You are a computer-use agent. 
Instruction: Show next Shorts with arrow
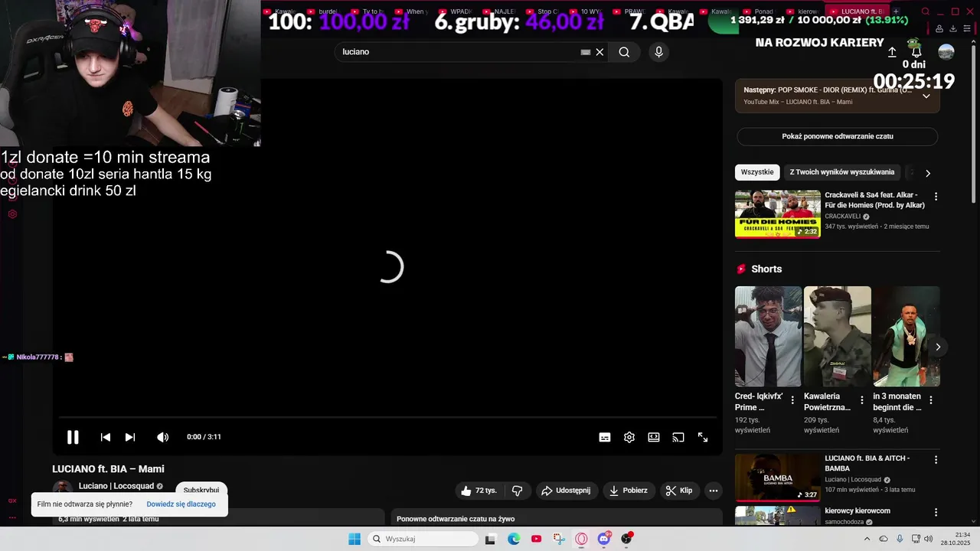(938, 347)
